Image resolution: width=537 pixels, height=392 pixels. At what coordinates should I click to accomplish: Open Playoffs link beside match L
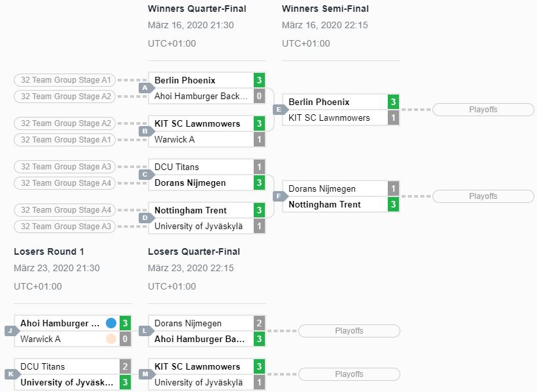tap(349, 331)
